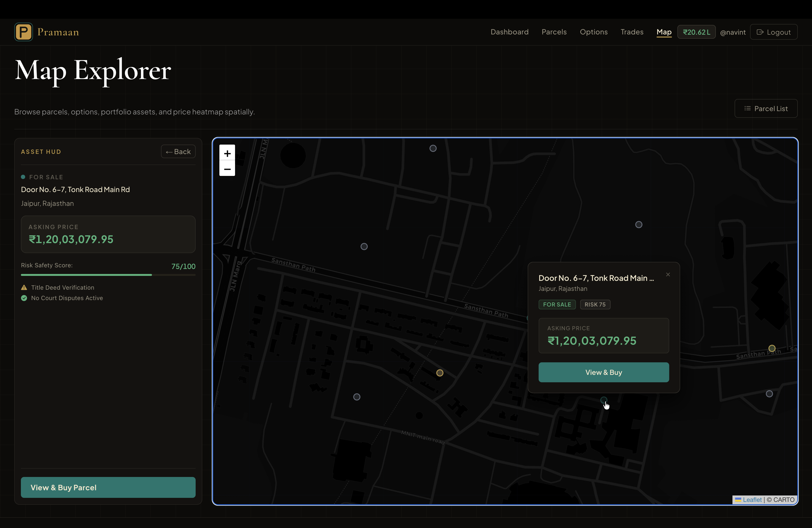
Task: Click the popup asking price value
Action: [592, 340]
